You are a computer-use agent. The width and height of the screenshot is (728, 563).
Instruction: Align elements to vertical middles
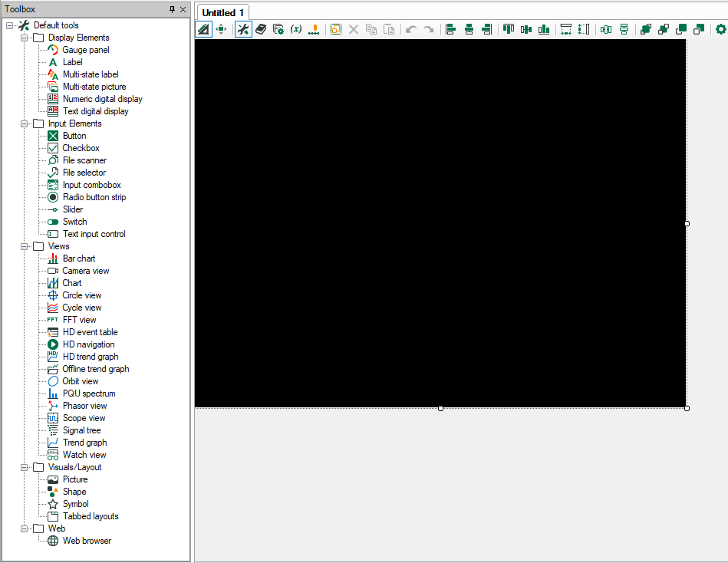click(x=526, y=29)
